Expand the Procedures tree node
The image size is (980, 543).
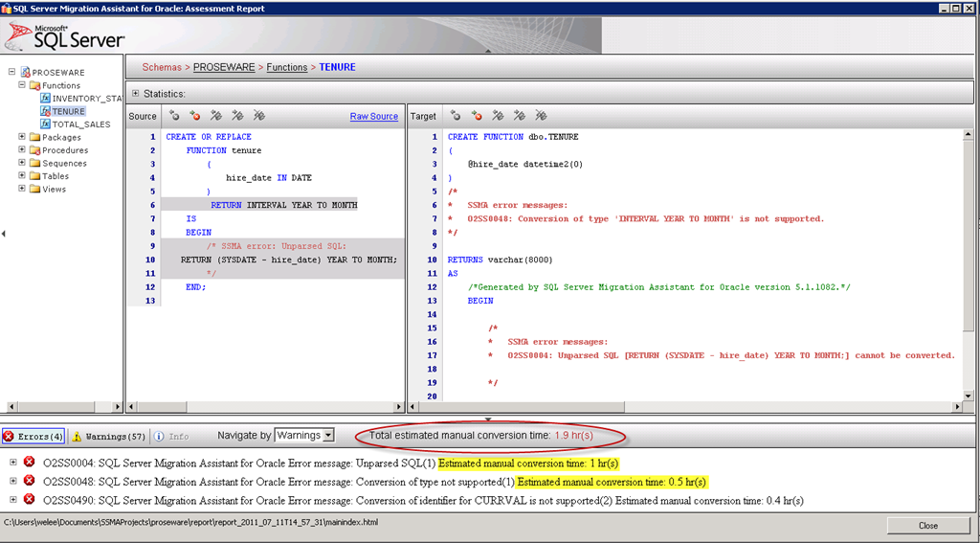click(22, 149)
